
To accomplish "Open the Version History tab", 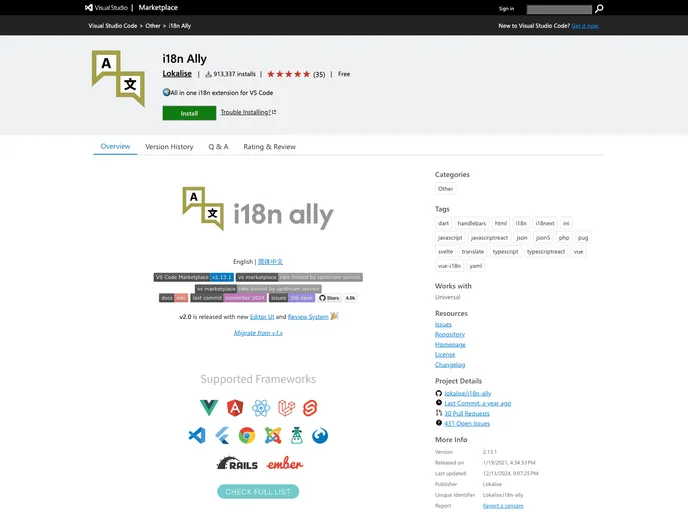I will coord(169,147).
